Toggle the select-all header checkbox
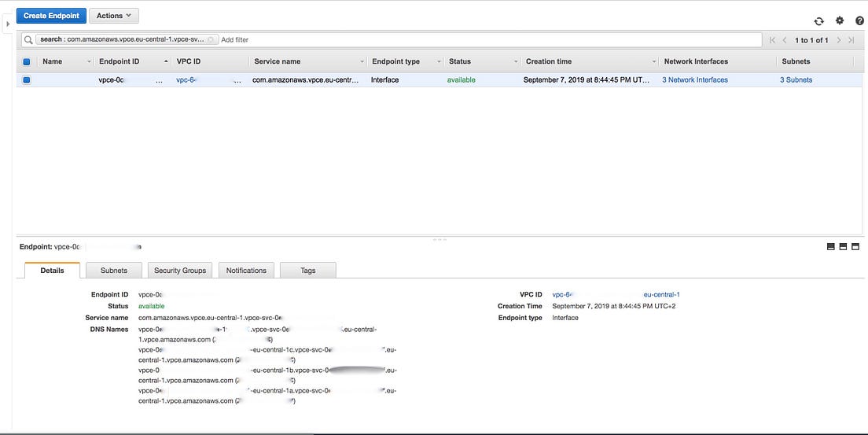This screenshot has height=435, width=868. click(x=27, y=61)
